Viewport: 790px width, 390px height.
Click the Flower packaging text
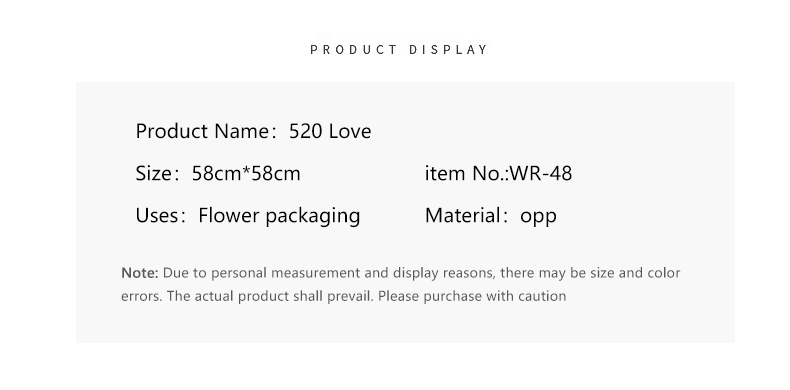tap(279, 216)
